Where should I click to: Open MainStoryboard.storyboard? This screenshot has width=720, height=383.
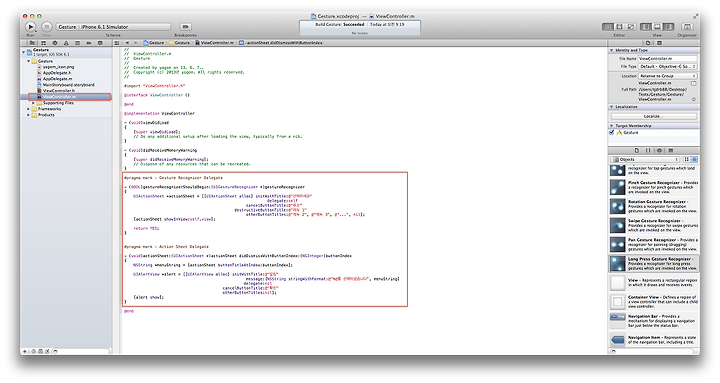[66, 85]
